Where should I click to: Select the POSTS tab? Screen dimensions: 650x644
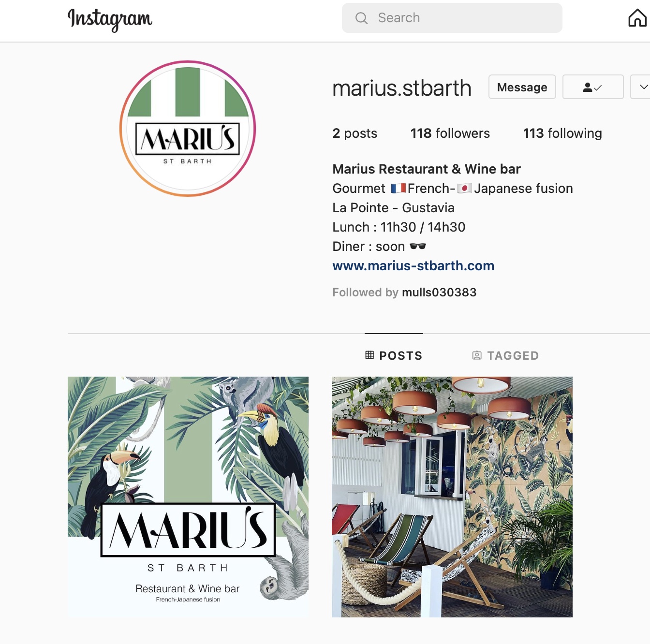click(394, 355)
